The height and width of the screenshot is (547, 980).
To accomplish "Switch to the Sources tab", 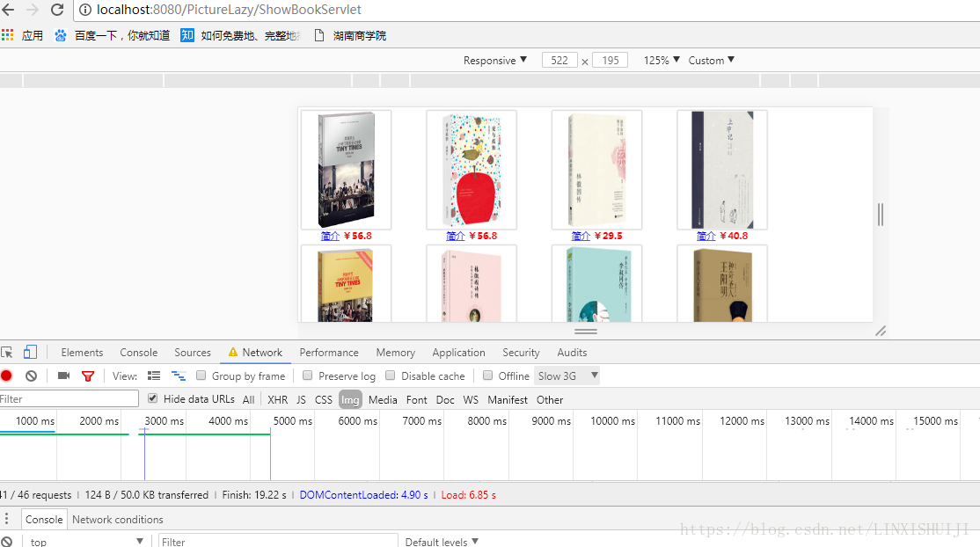I will [193, 353].
